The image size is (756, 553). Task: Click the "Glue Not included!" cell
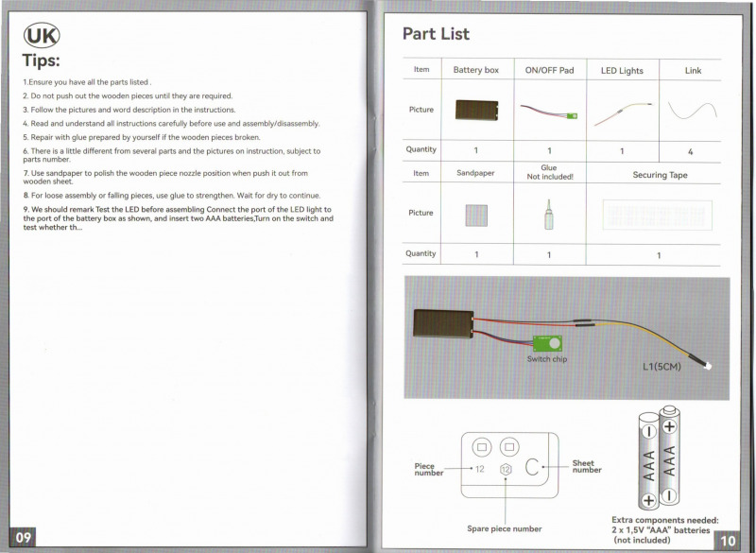[549, 172]
